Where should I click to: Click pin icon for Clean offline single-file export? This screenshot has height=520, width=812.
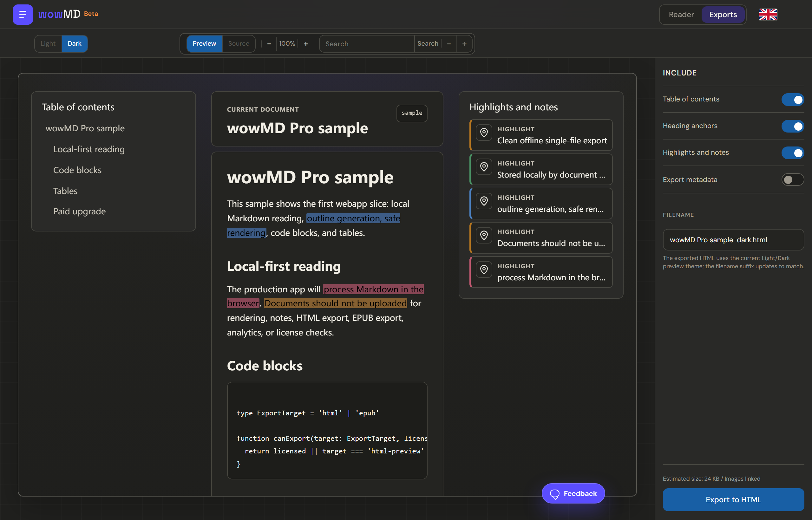click(x=484, y=132)
